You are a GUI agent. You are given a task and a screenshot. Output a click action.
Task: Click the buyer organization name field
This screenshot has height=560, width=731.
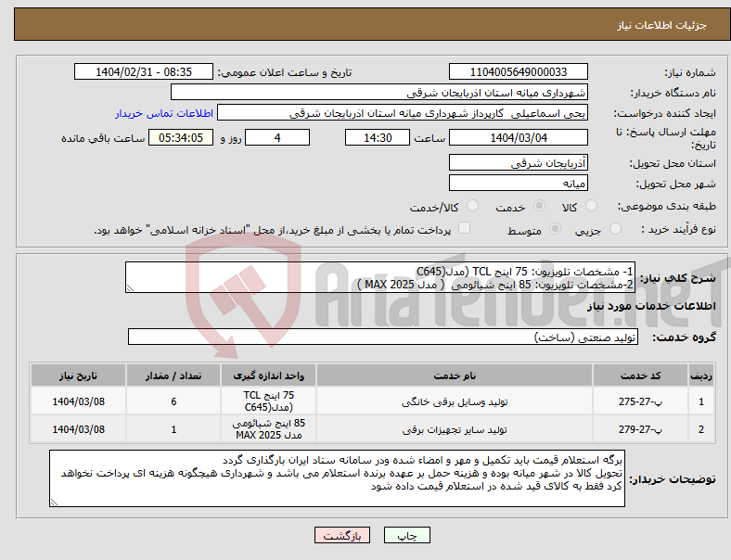click(x=379, y=92)
